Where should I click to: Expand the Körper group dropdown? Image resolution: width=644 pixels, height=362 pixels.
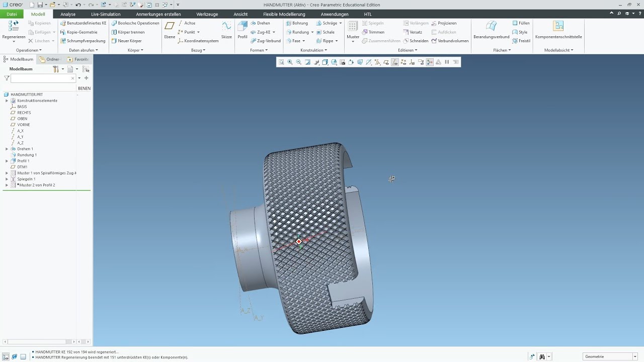135,50
